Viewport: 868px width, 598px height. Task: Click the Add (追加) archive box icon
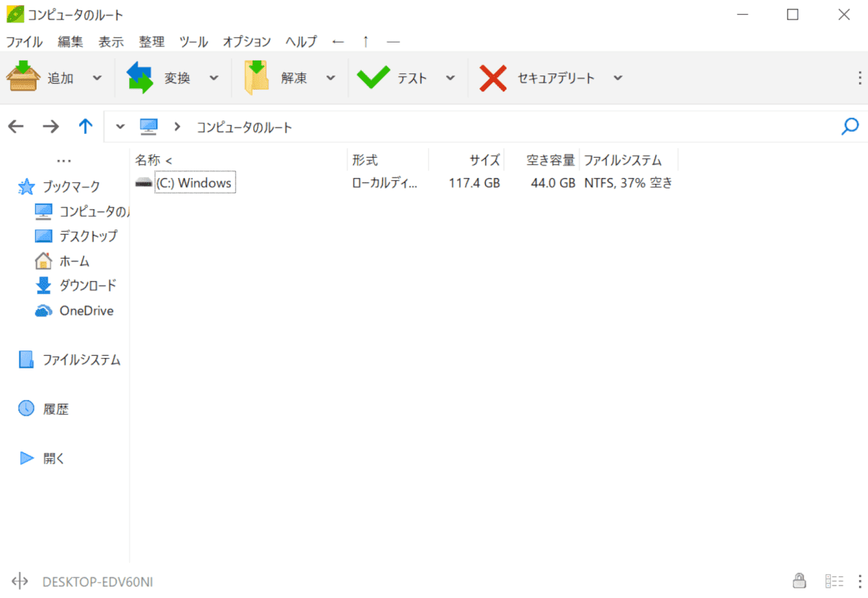coord(23,76)
